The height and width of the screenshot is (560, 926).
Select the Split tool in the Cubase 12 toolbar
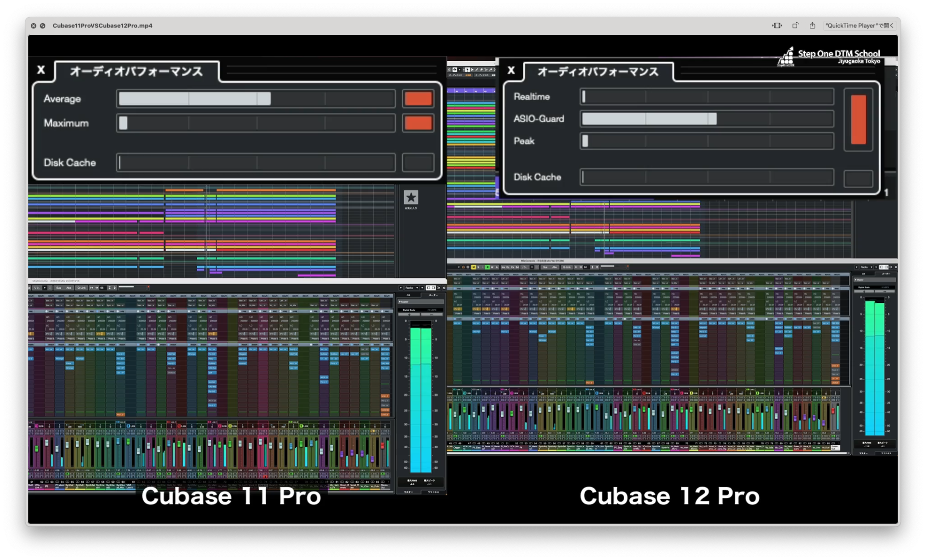(487, 69)
